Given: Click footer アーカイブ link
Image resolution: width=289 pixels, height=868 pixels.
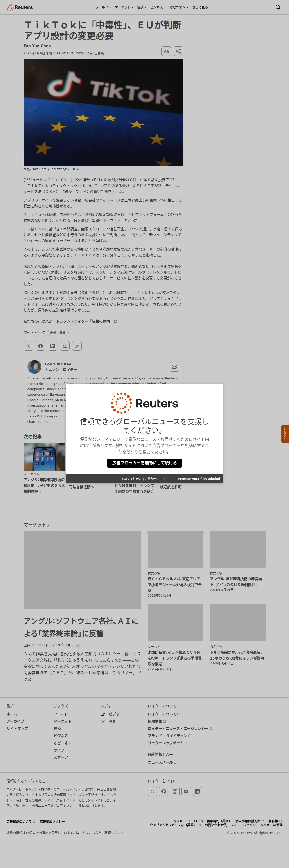Looking at the screenshot, I should point(15,722).
